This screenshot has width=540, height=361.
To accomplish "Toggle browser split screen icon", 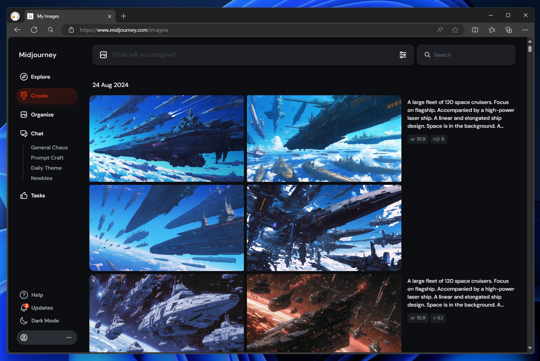I will [x=475, y=30].
